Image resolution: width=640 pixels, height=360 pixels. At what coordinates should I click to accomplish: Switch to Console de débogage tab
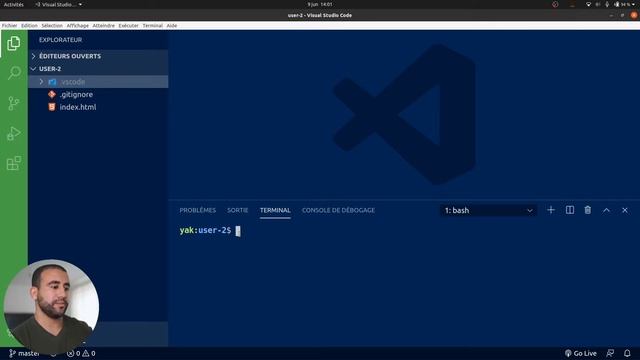[338, 210]
